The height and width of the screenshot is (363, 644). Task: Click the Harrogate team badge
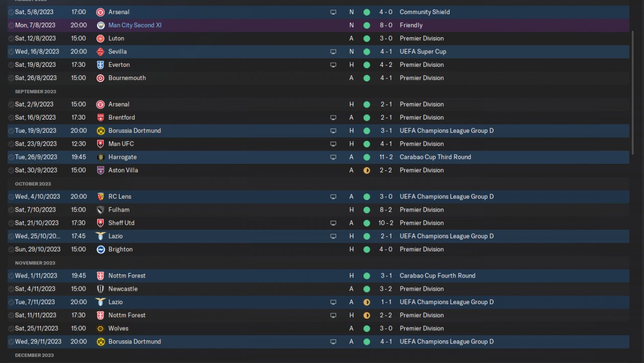(x=100, y=157)
